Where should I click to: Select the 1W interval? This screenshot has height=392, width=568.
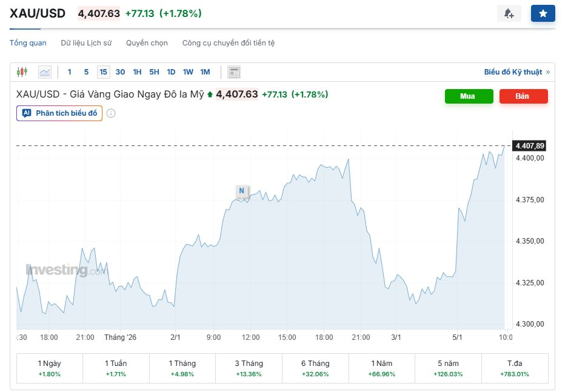click(188, 72)
